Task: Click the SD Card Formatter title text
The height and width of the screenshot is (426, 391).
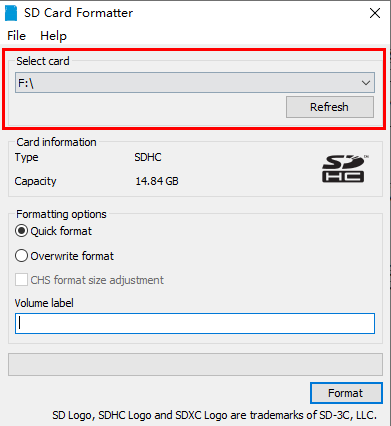Action: [x=78, y=13]
